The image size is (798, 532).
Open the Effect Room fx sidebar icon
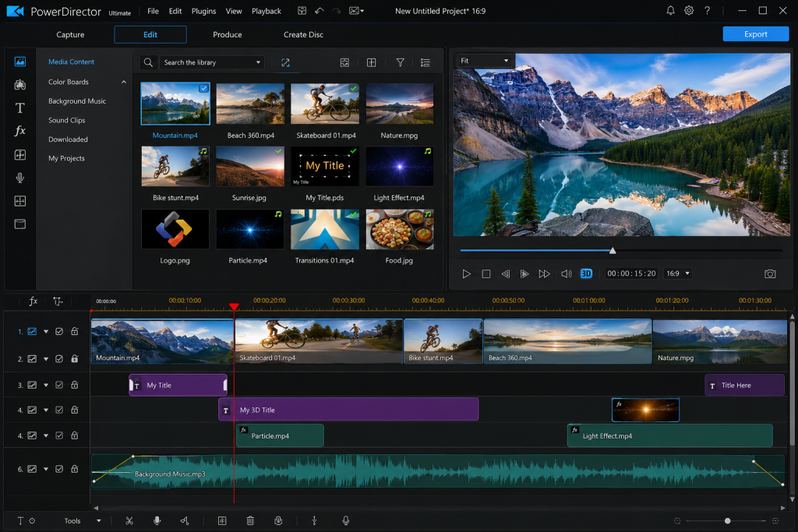click(19, 131)
